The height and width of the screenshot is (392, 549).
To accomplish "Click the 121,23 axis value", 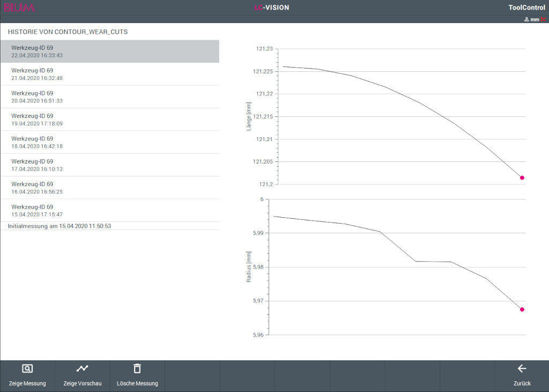I will (264, 49).
